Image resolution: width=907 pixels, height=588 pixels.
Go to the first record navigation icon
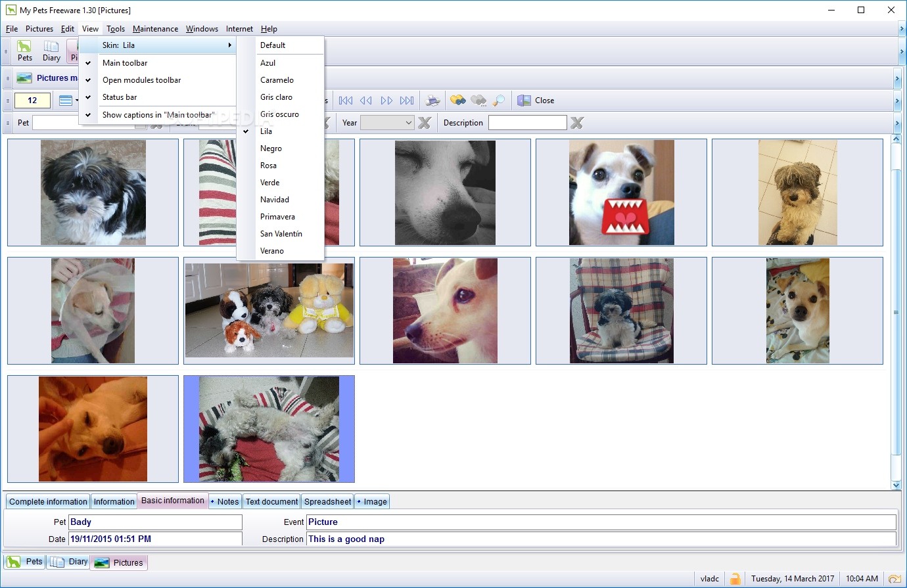click(346, 101)
